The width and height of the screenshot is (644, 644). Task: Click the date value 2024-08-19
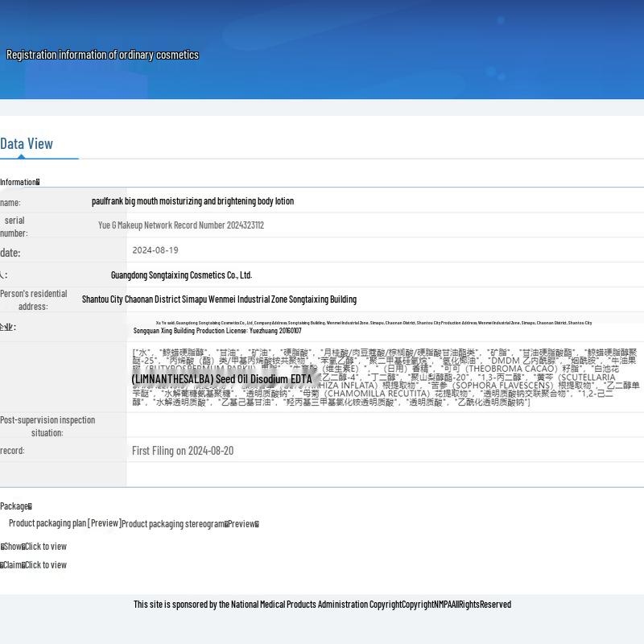click(x=155, y=250)
